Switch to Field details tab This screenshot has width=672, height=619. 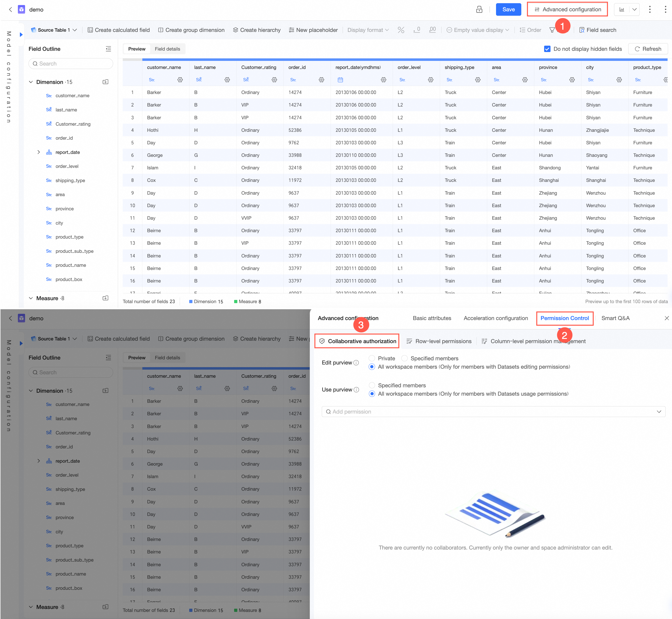(x=167, y=49)
